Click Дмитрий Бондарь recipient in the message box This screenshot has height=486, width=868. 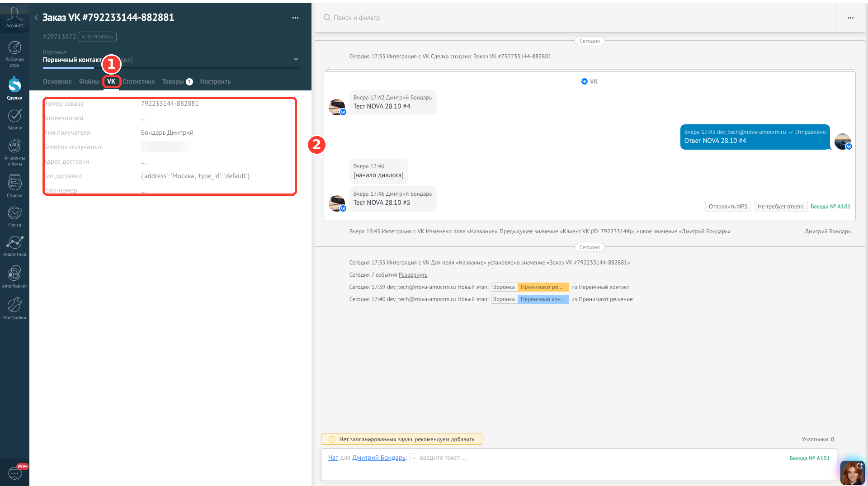pyautogui.click(x=379, y=458)
